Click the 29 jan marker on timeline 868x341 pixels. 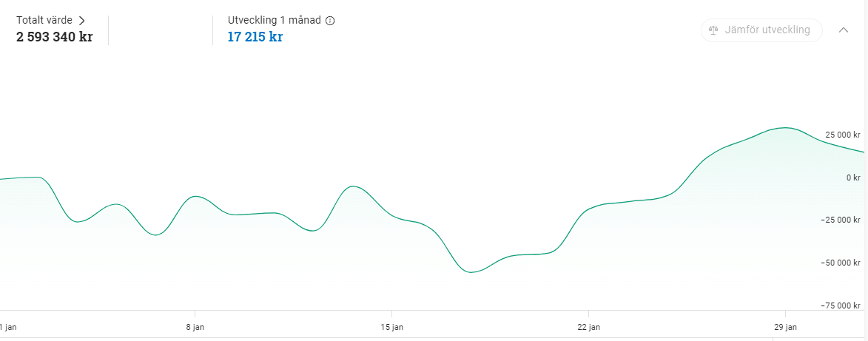pyautogui.click(x=785, y=327)
